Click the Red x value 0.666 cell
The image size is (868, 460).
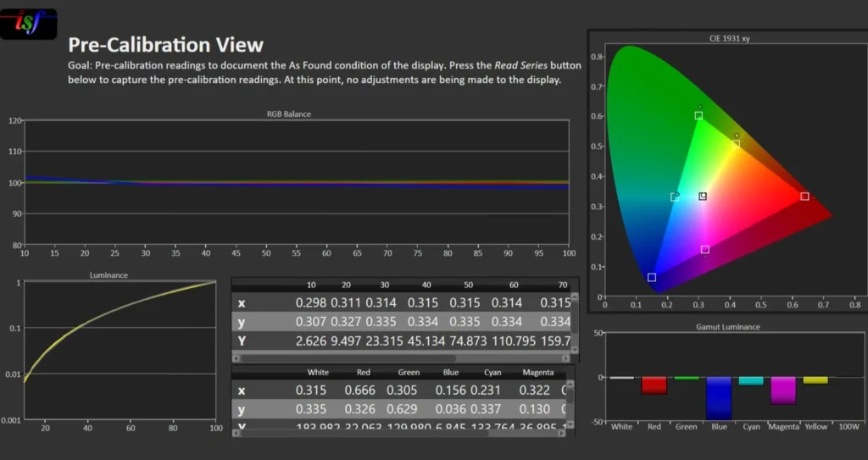pyautogui.click(x=361, y=390)
